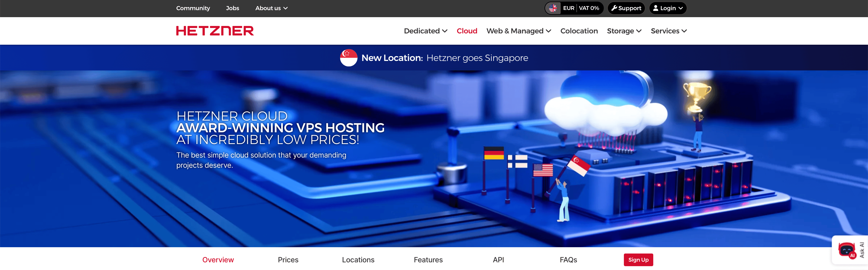Switch to the API tab

coord(498,260)
